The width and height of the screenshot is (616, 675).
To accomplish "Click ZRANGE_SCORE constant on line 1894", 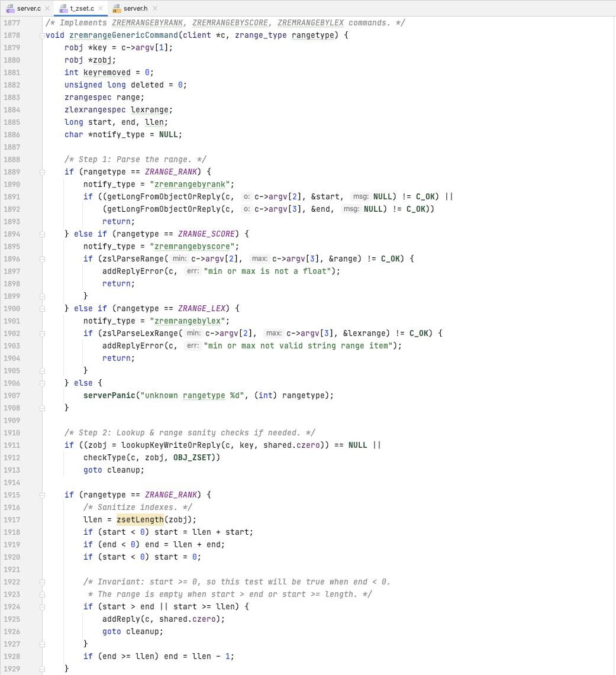I will (x=206, y=234).
